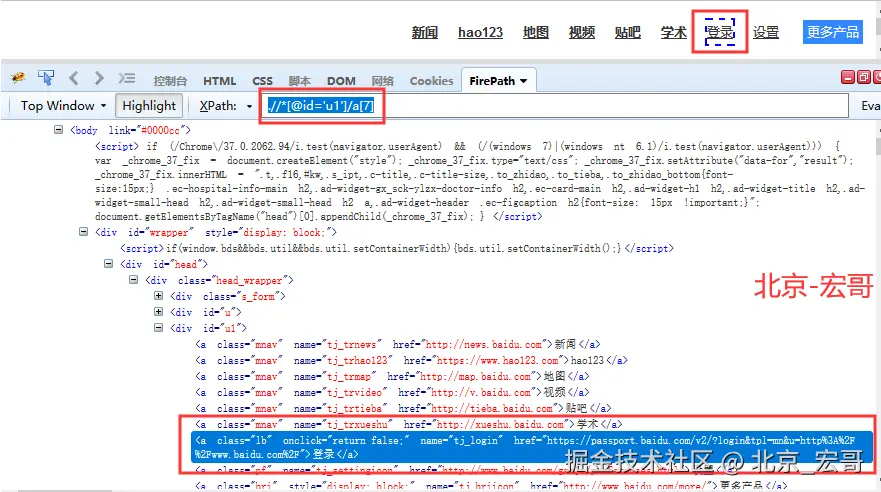Go forward with the right arrow icon
This screenshot has height=492, width=881.
[99, 78]
